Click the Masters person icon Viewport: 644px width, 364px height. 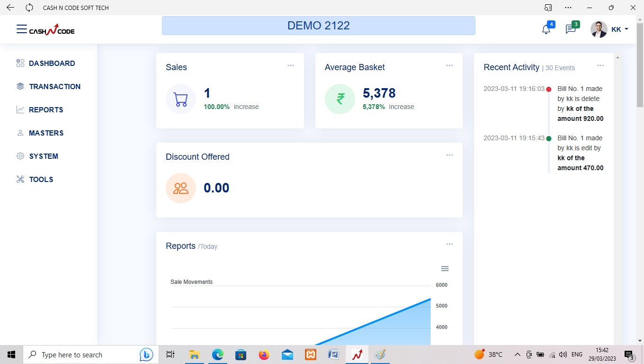[20, 133]
